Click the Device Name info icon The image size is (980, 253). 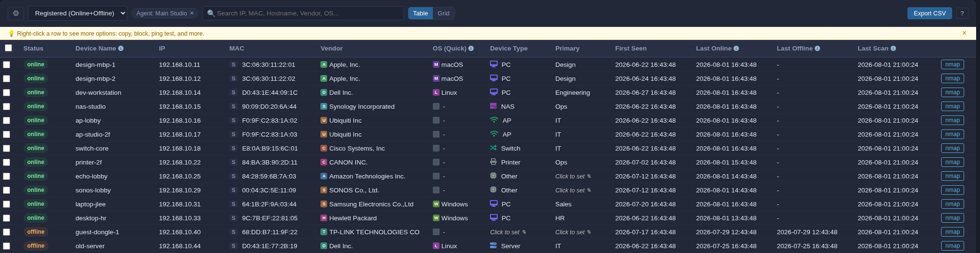(x=121, y=49)
